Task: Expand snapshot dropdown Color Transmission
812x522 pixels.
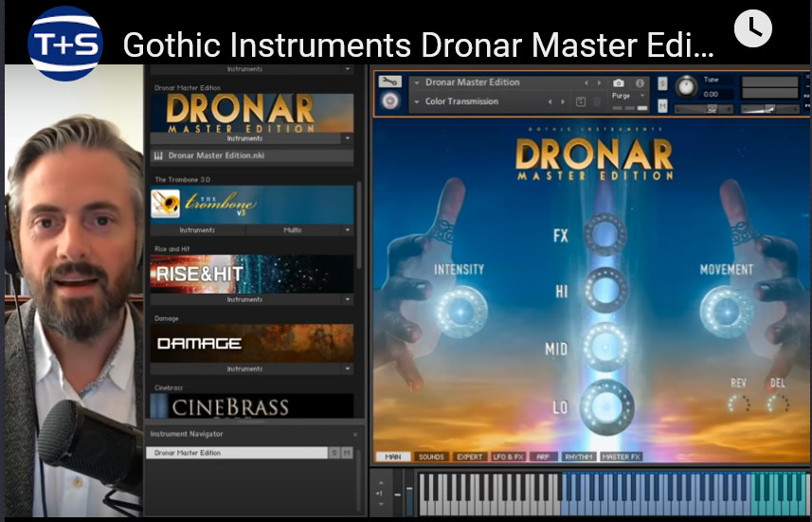Action: (x=417, y=102)
